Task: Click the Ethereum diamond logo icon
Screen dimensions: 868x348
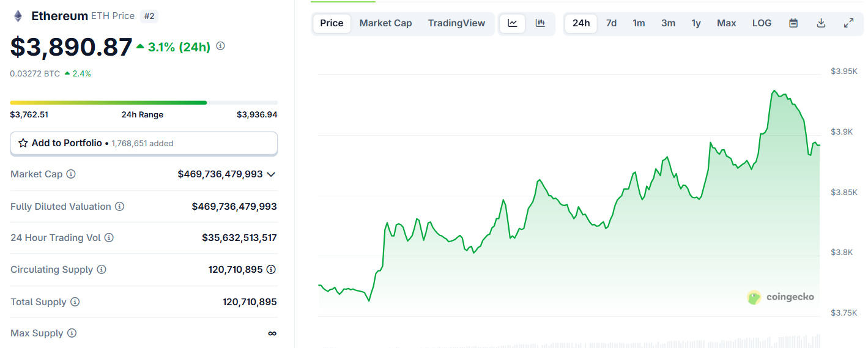Action: pos(18,17)
